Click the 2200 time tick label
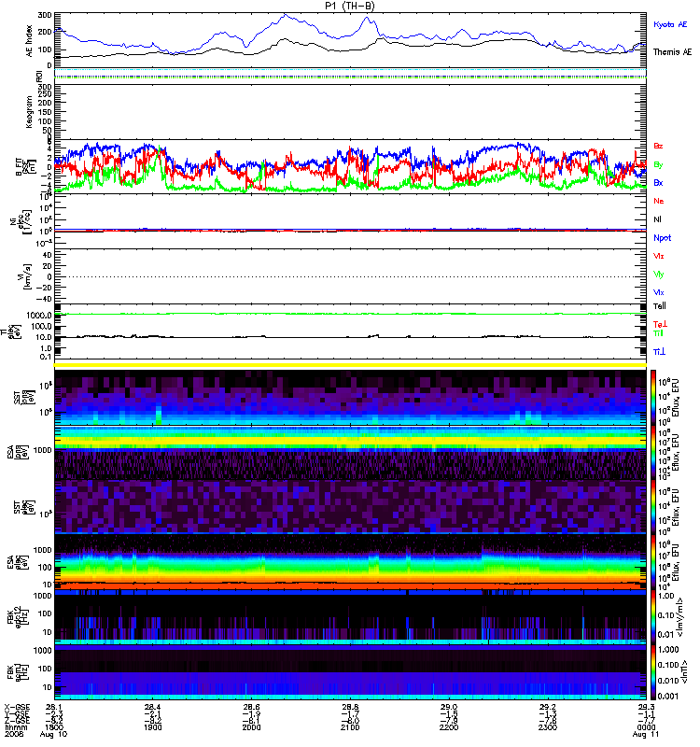 [449, 727]
